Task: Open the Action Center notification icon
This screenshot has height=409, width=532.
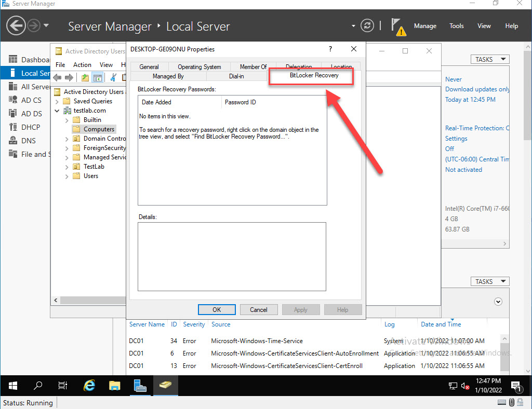Action: (516, 386)
